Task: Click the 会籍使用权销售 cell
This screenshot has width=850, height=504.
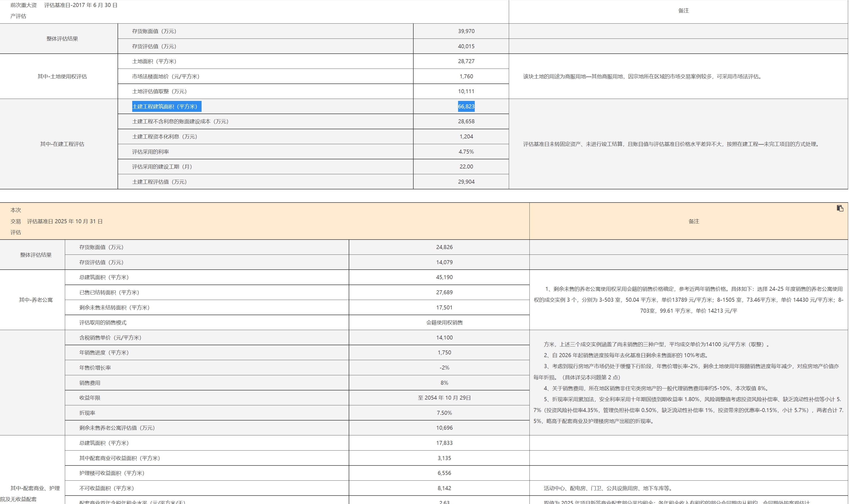Action: [444, 323]
